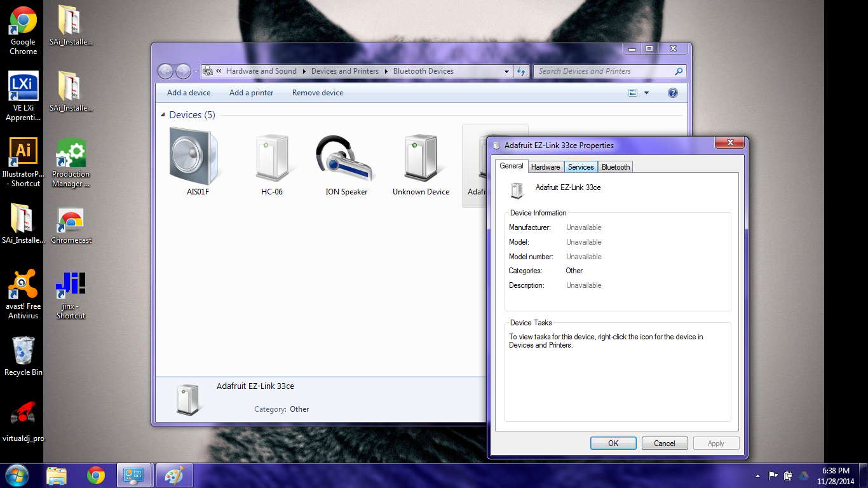Click the Windows Start button
Viewport: 868px width, 488px height.
point(17,475)
